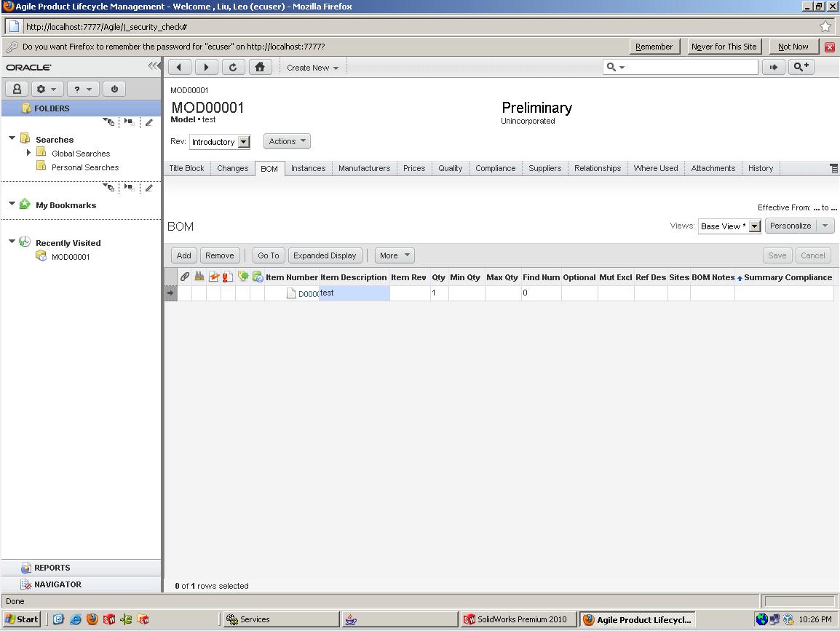Expand the Global Searches folder
This screenshot has height=631, width=840.
[x=28, y=153]
